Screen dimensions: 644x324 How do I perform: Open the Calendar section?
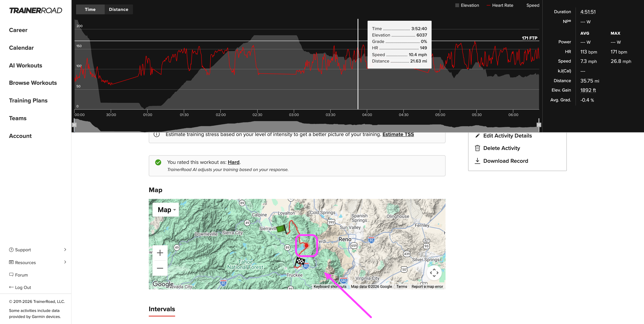pos(21,48)
